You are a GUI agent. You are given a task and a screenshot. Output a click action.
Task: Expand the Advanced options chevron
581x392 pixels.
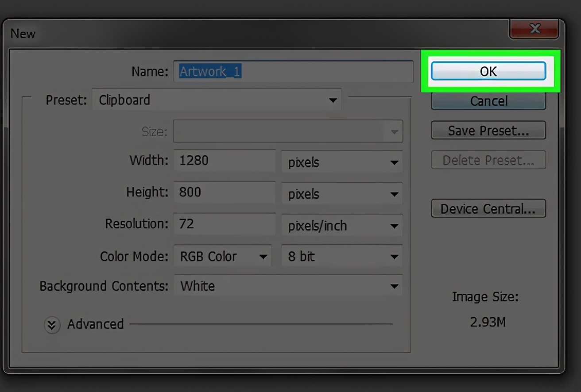point(52,325)
